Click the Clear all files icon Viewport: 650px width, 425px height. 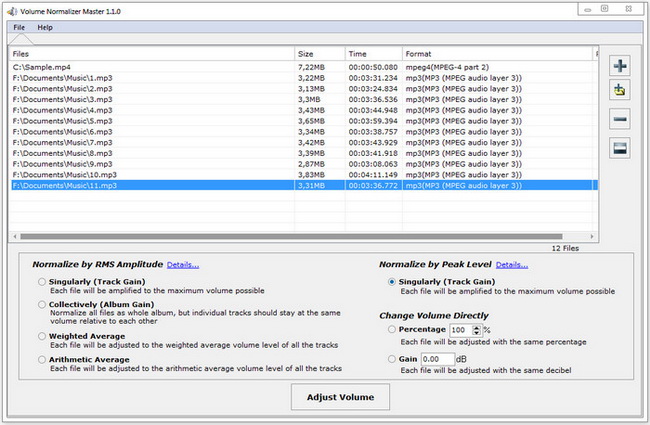620,148
